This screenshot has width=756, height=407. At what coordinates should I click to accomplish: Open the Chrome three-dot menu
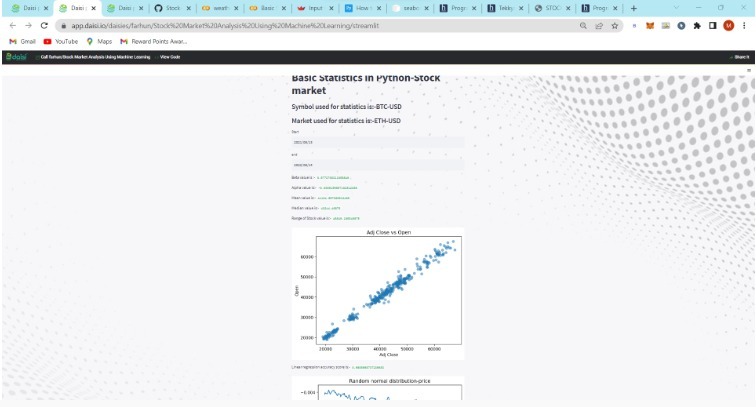click(x=744, y=26)
